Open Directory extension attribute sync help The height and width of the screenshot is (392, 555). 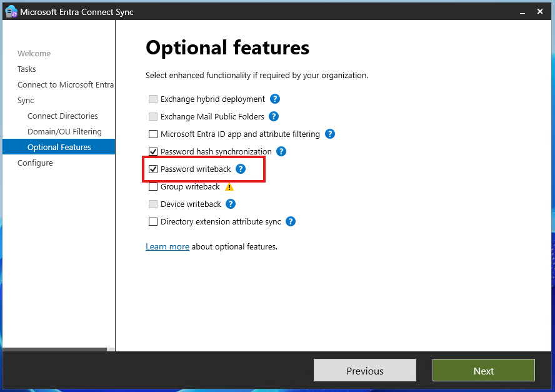(290, 221)
